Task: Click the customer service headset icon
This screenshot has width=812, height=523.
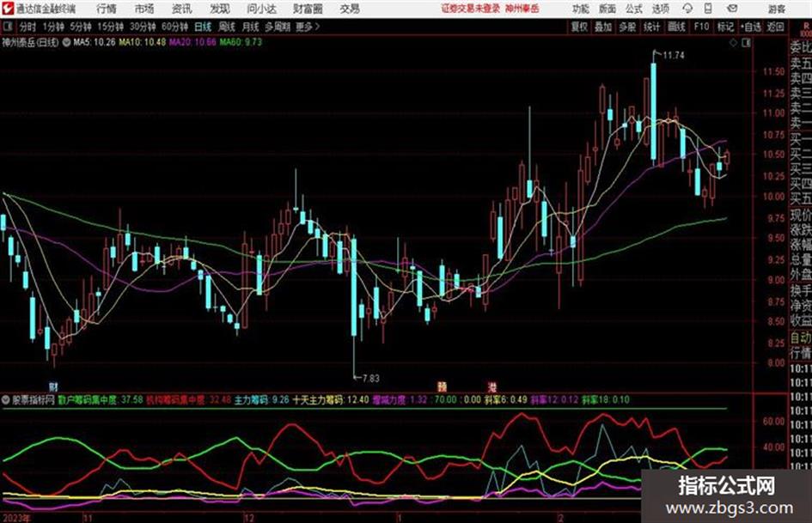Action: [x=687, y=9]
